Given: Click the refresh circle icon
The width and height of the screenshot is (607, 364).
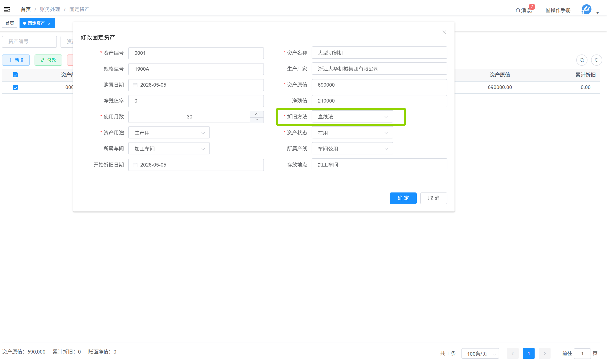Looking at the screenshot, I should click(596, 60).
